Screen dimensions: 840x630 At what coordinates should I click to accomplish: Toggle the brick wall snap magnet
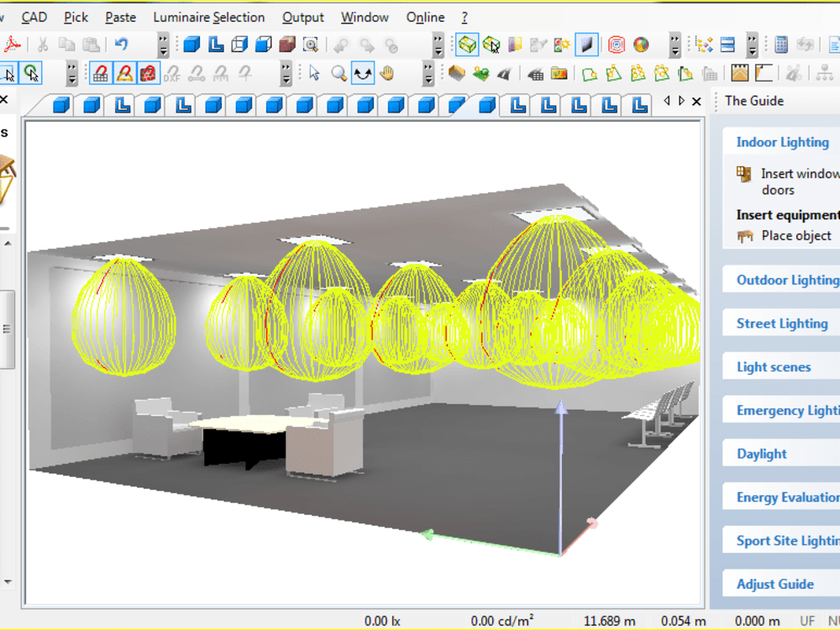click(x=149, y=73)
